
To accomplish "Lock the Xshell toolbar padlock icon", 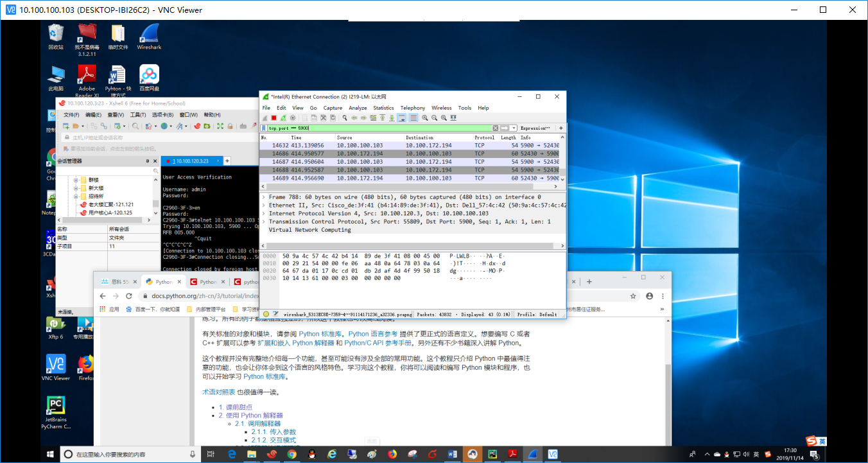I will click(x=230, y=127).
